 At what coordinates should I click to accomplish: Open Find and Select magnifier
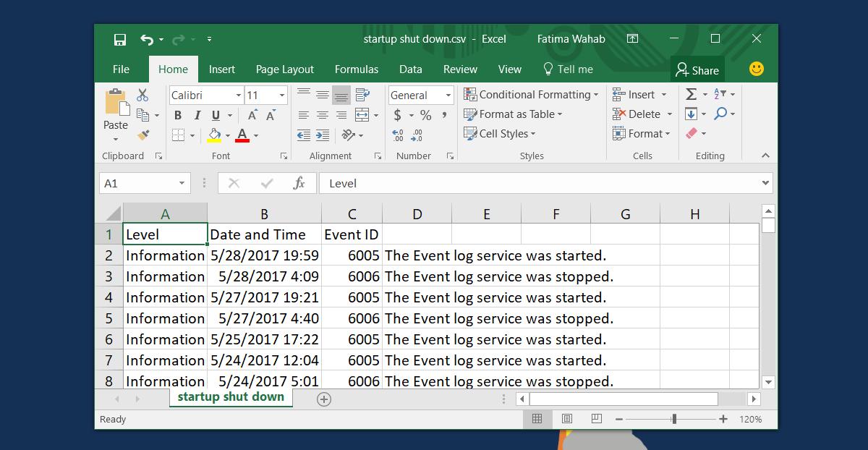(x=720, y=114)
